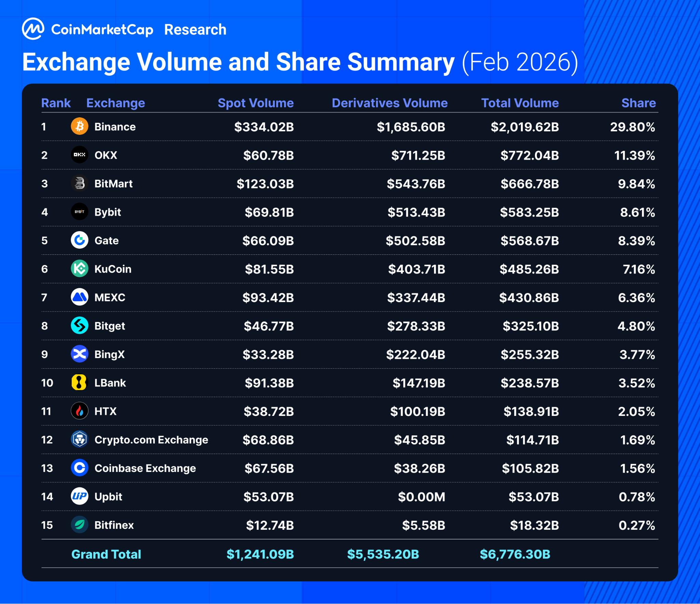This screenshot has height=604, width=700.
Task: Click the black OKX exchange icon
Action: (x=80, y=155)
